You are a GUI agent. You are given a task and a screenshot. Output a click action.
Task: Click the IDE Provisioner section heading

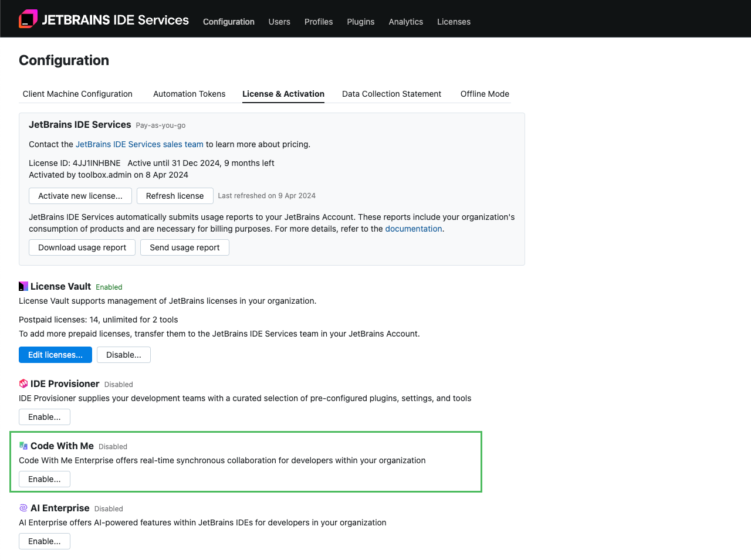pyautogui.click(x=65, y=383)
